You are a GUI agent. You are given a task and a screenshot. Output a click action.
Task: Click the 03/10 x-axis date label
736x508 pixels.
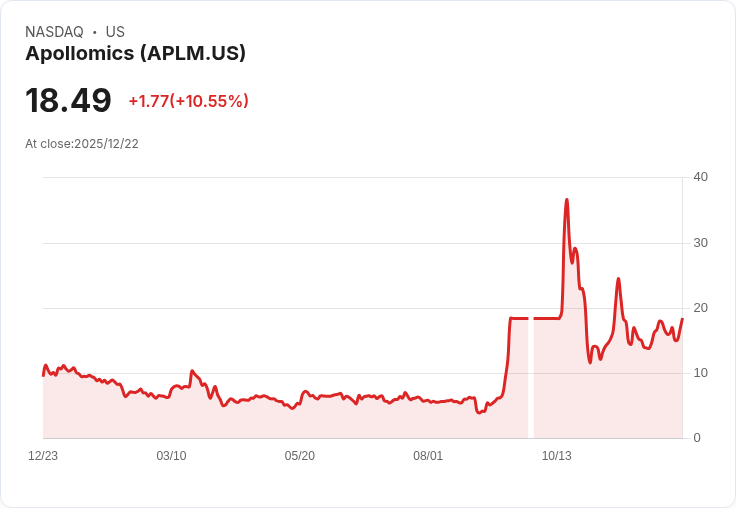(x=171, y=456)
